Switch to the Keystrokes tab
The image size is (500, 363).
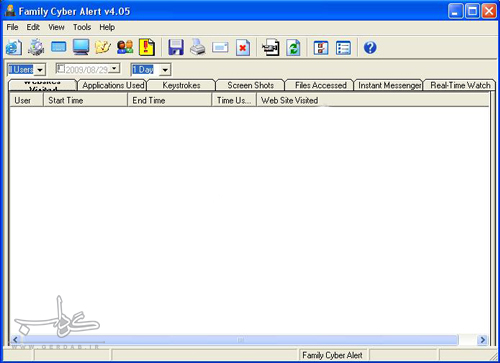coord(181,85)
